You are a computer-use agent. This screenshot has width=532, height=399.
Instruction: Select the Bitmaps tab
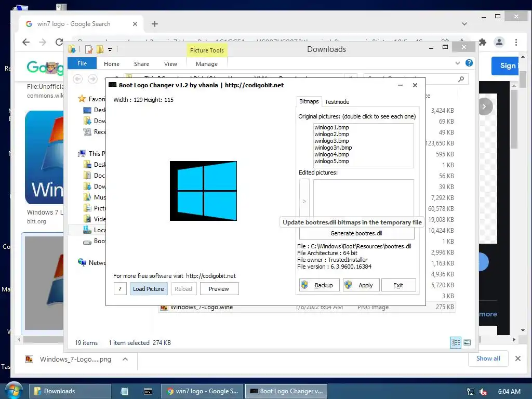pyautogui.click(x=309, y=101)
